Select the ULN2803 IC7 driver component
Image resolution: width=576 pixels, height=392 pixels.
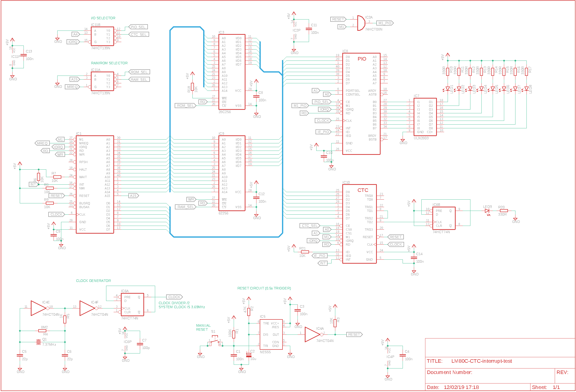click(425, 117)
